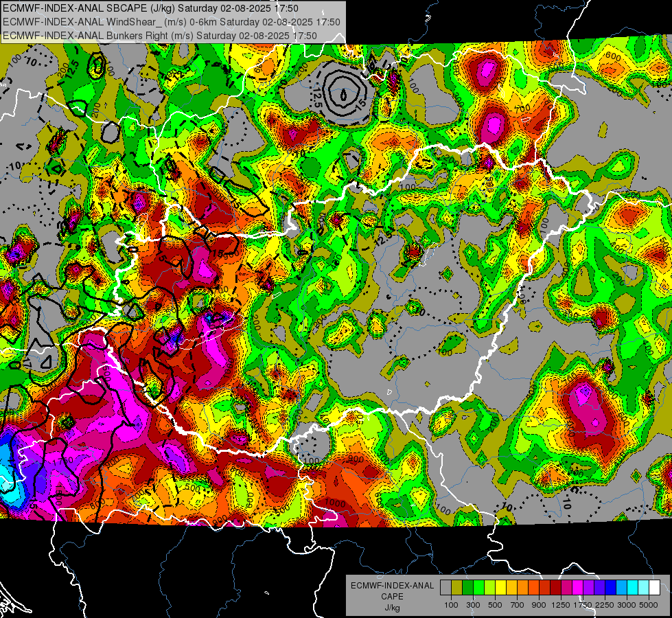Select the Bunkers Right title line

160,36
